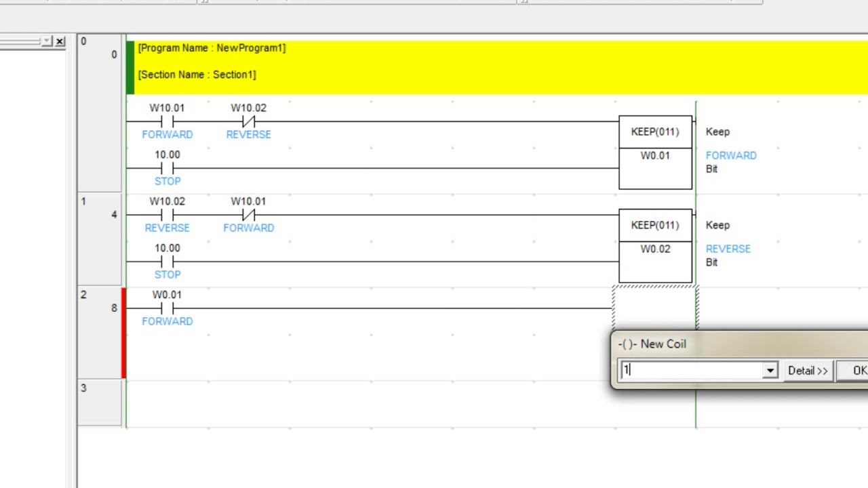Open the New Coil address dropdown arrow
Screen dimensions: 868x488
pyautogui.click(x=770, y=371)
